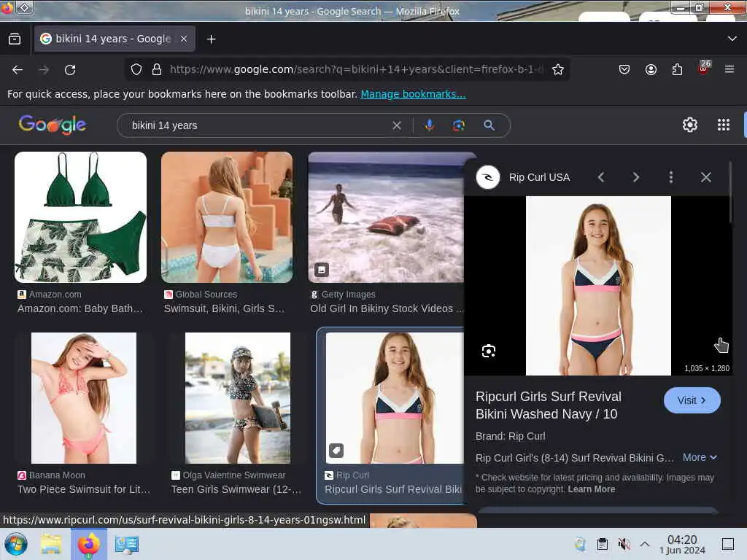The width and height of the screenshot is (747, 560).
Task: Open Firefox View from the tab bar
Action: pos(15,39)
